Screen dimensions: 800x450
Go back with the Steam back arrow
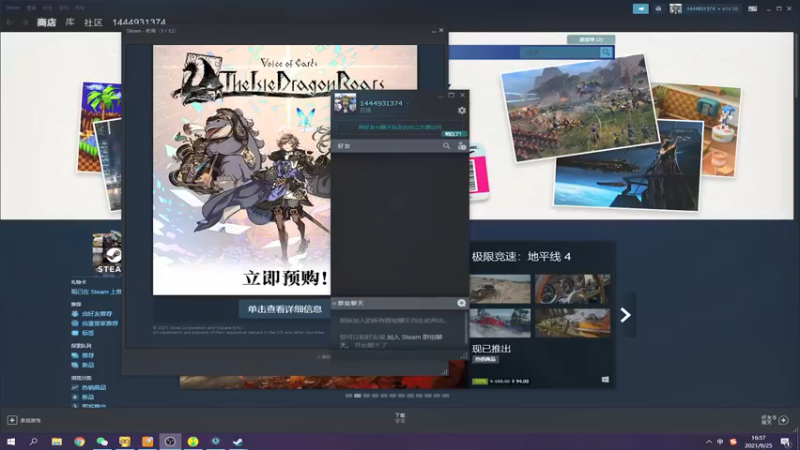click(9, 22)
